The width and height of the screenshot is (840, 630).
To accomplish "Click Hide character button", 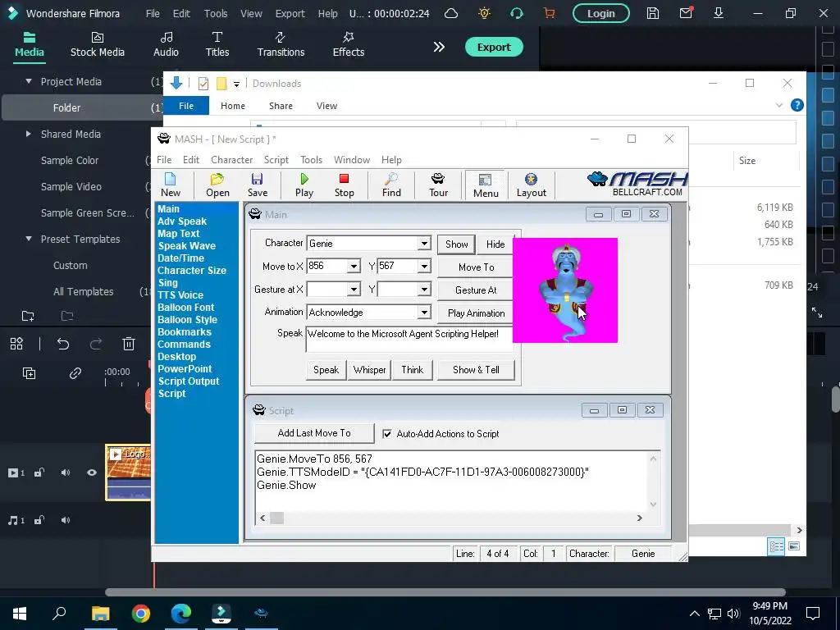I will coord(495,244).
